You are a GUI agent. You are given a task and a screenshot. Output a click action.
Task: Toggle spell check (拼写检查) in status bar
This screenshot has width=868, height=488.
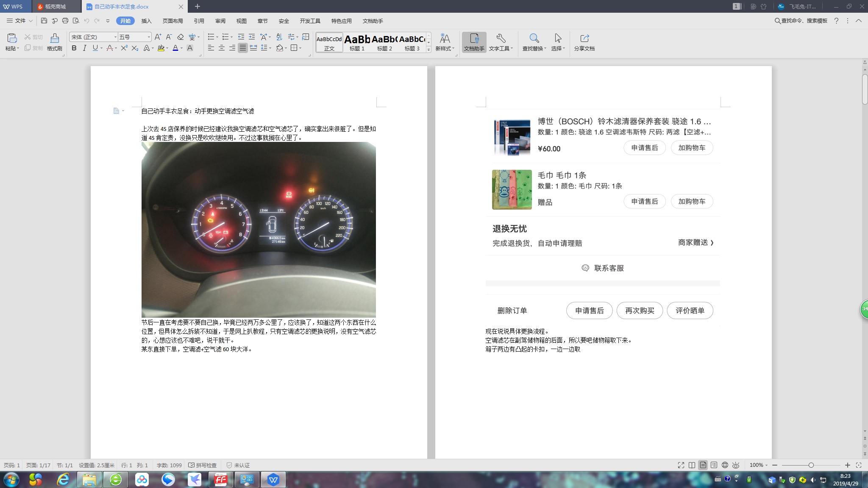(203, 465)
